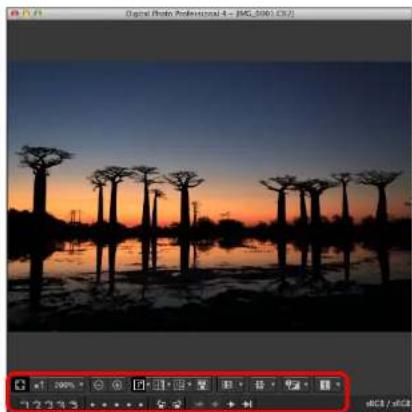This screenshot has height=412, width=412.
Task: Click the sRGB color space status text
Action: (x=388, y=404)
